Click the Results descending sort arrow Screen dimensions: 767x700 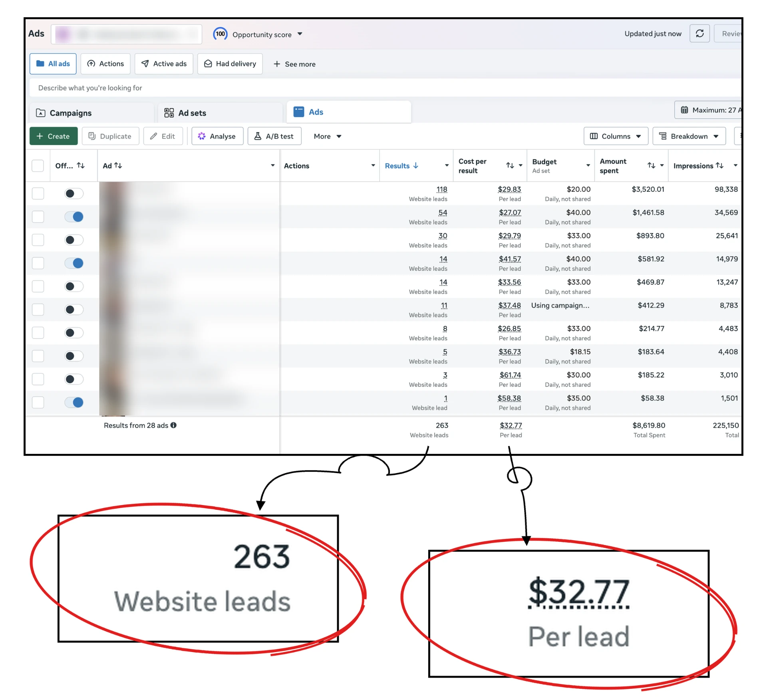[415, 165]
